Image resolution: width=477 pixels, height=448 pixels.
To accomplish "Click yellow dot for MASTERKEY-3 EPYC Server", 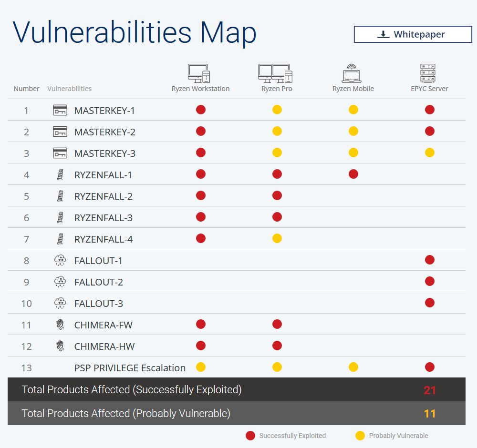I will tap(430, 153).
